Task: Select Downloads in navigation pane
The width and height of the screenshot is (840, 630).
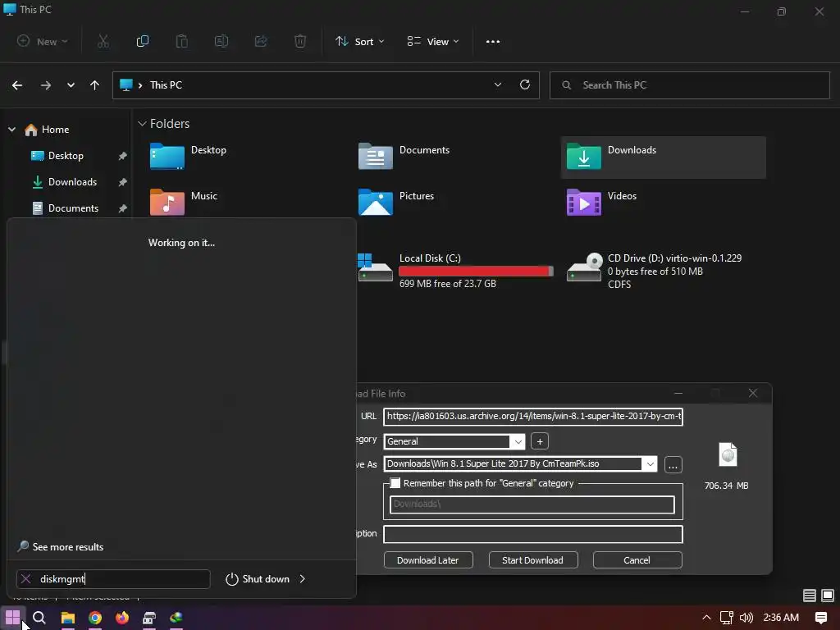Action: tap(64, 182)
